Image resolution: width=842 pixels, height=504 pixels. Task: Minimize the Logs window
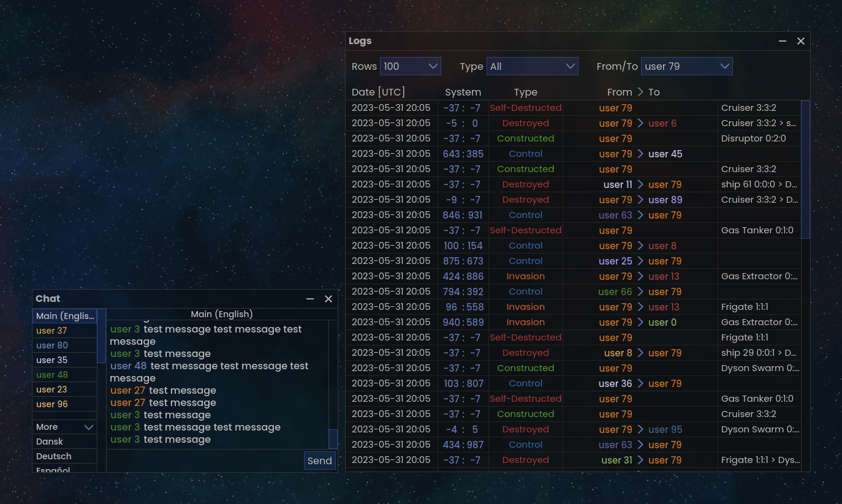783,41
